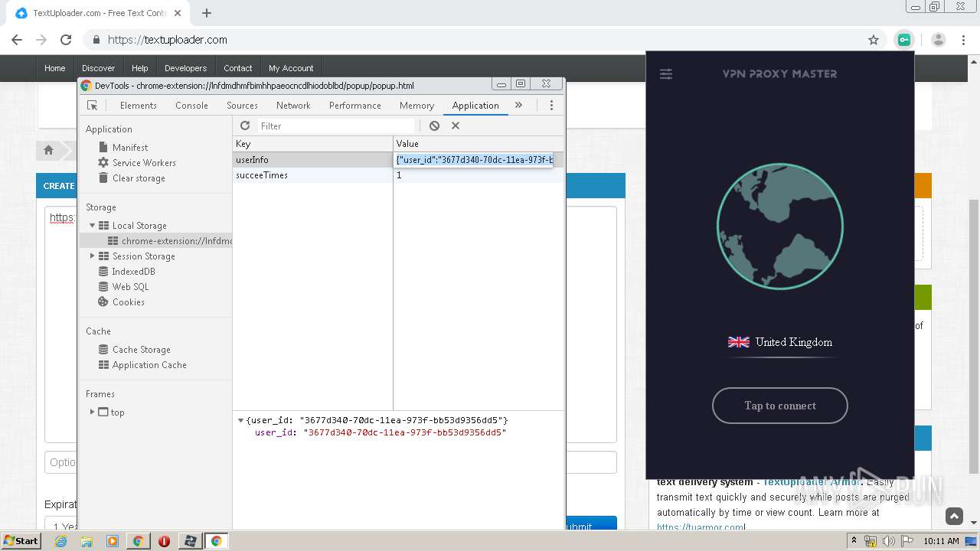The width and height of the screenshot is (980, 551).
Task: Open the Help menu item
Action: tap(140, 68)
